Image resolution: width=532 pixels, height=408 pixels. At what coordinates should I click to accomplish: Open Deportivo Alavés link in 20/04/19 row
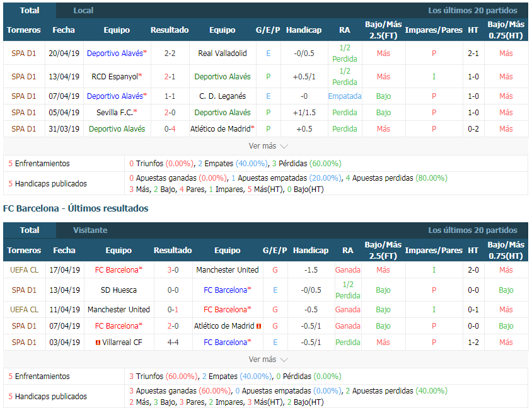point(115,53)
